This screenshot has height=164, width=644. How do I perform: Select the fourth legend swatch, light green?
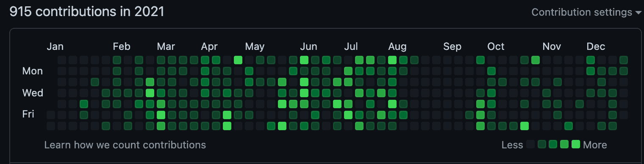coord(564,145)
